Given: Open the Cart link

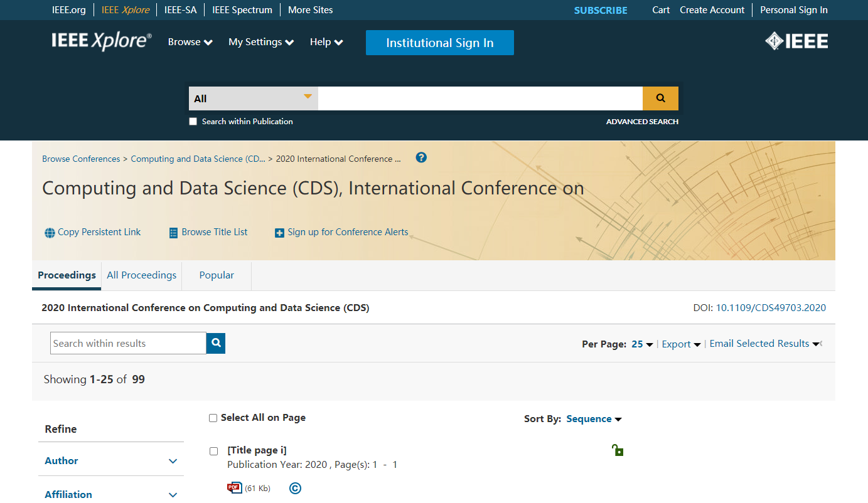Looking at the screenshot, I should (661, 10).
